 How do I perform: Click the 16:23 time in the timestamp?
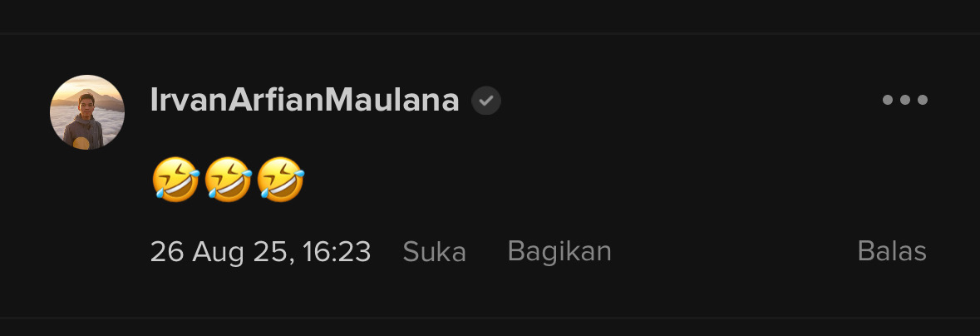click(337, 252)
